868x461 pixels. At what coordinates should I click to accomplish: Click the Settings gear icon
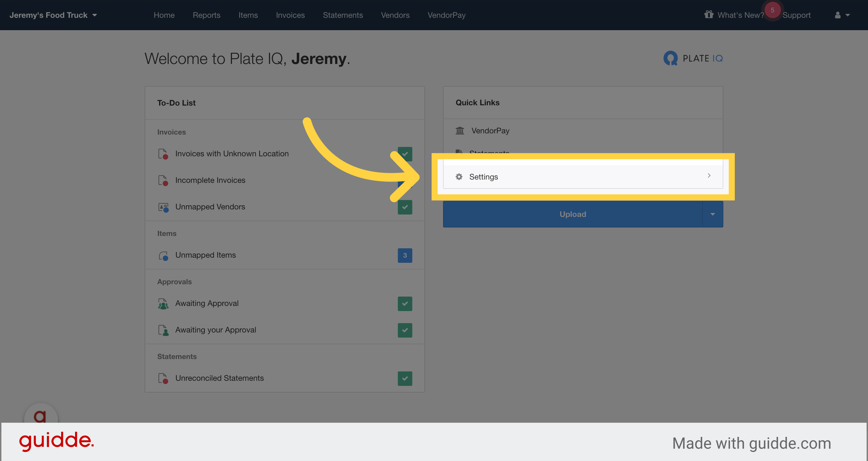pos(459,176)
